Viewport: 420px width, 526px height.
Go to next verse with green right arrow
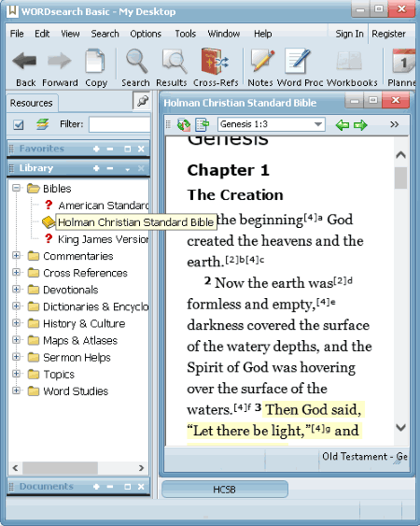(x=360, y=125)
